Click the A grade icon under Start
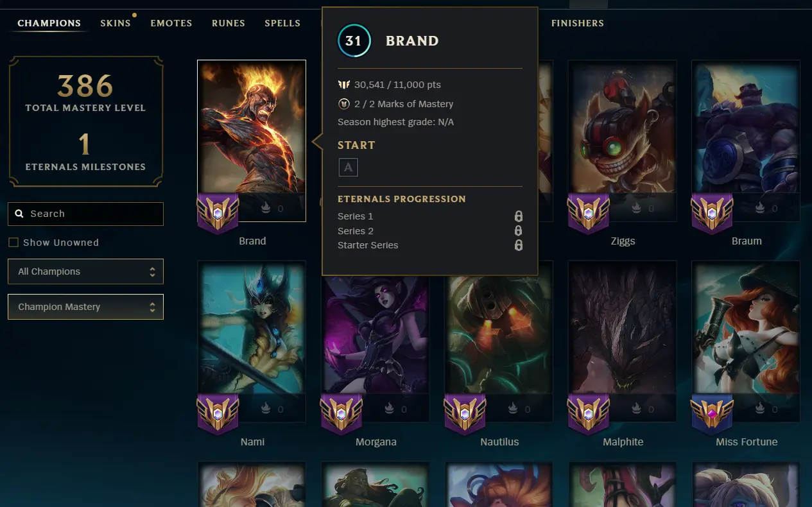The height and width of the screenshot is (507, 812). pos(348,168)
